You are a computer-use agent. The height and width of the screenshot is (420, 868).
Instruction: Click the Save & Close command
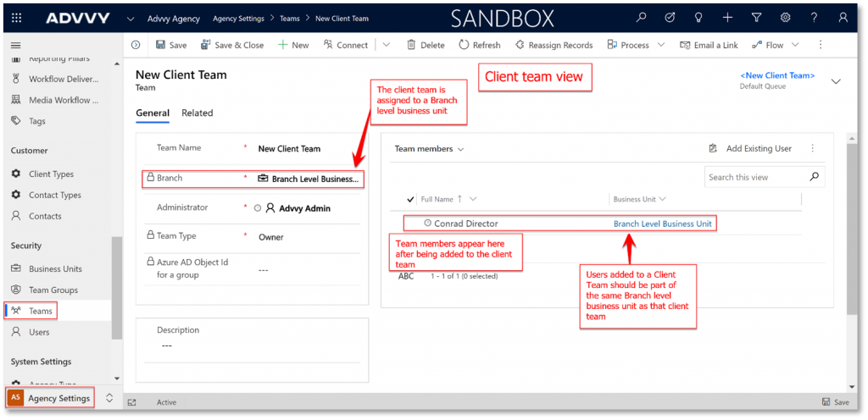pyautogui.click(x=232, y=45)
